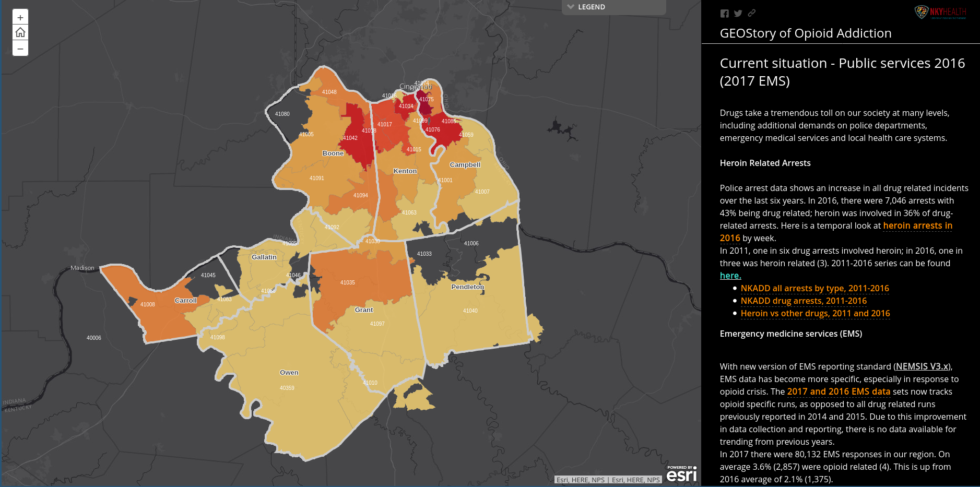Viewport: 980px width, 487px height.
Task: Copy the story link icon
Action: pos(751,13)
